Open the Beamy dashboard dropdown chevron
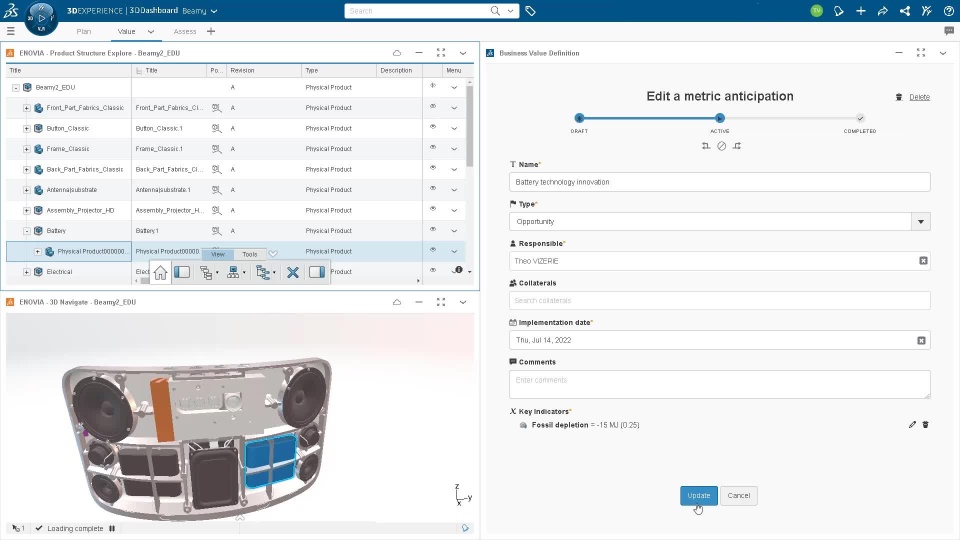The width and height of the screenshot is (960, 540). (x=214, y=11)
